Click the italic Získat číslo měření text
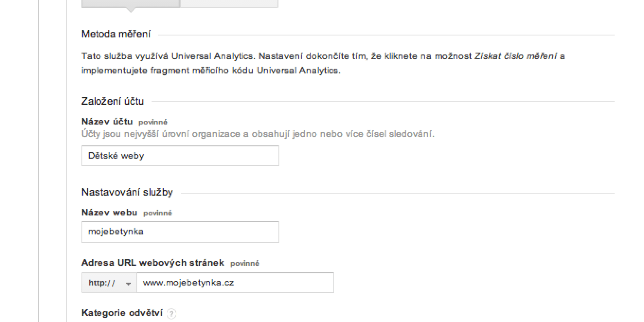The image size is (644, 322). tap(515, 56)
